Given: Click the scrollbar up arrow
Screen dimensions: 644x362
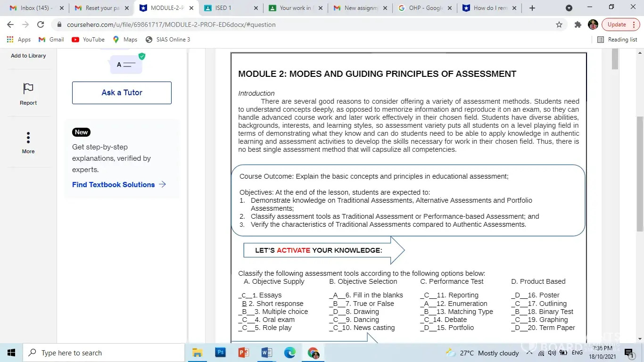Looking at the screenshot, I should coord(640,52).
